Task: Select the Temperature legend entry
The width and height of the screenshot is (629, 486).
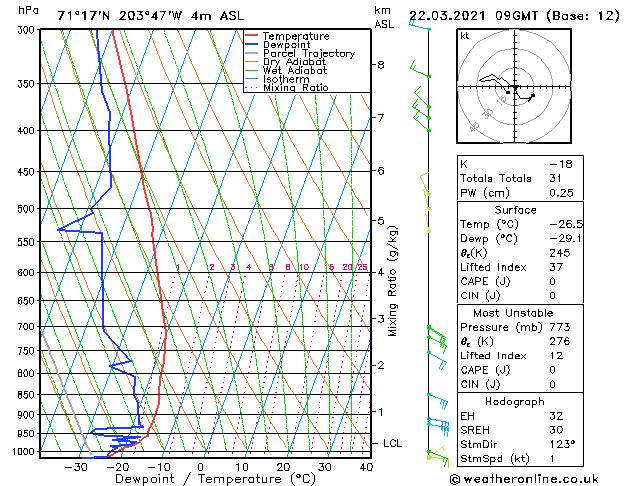Action: tap(296, 36)
